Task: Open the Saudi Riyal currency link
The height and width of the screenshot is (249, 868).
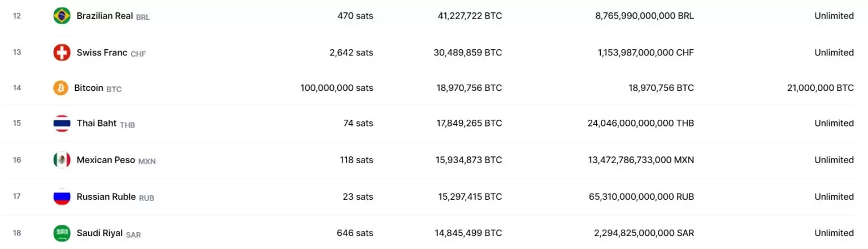Action: [x=100, y=233]
